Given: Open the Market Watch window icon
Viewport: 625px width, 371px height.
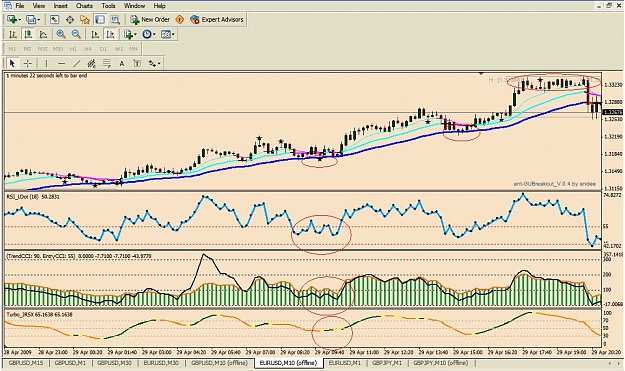Looking at the screenshot, I should [54, 20].
